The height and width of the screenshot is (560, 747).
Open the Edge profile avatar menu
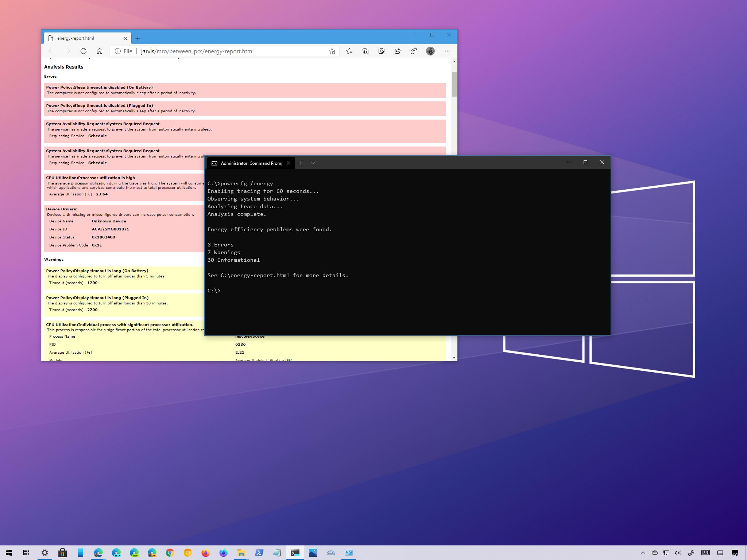431,51
